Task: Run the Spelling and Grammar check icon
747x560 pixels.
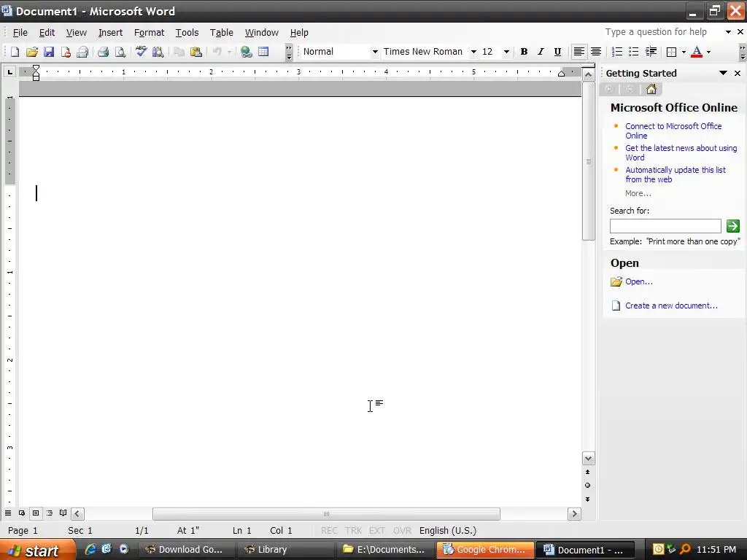Action: coord(141,52)
